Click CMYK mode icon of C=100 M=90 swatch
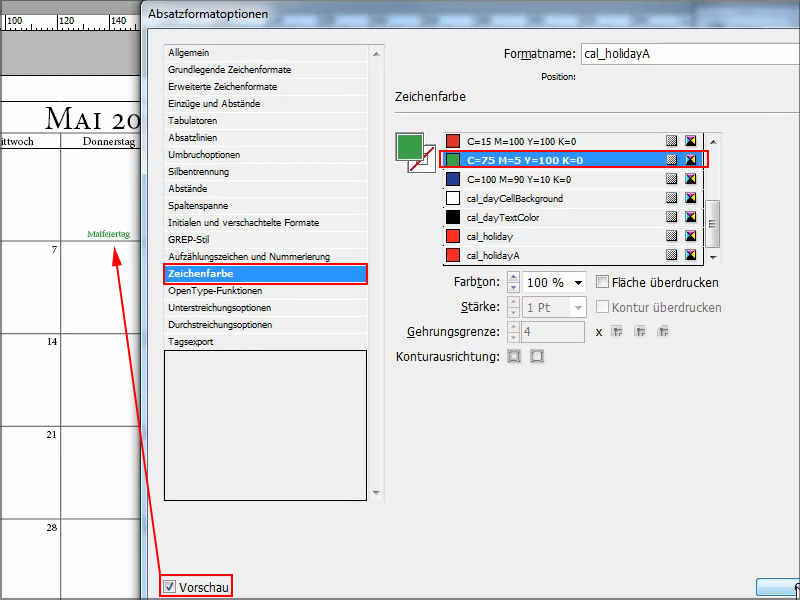Image resolution: width=800 pixels, height=600 pixels. (x=690, y=179)
